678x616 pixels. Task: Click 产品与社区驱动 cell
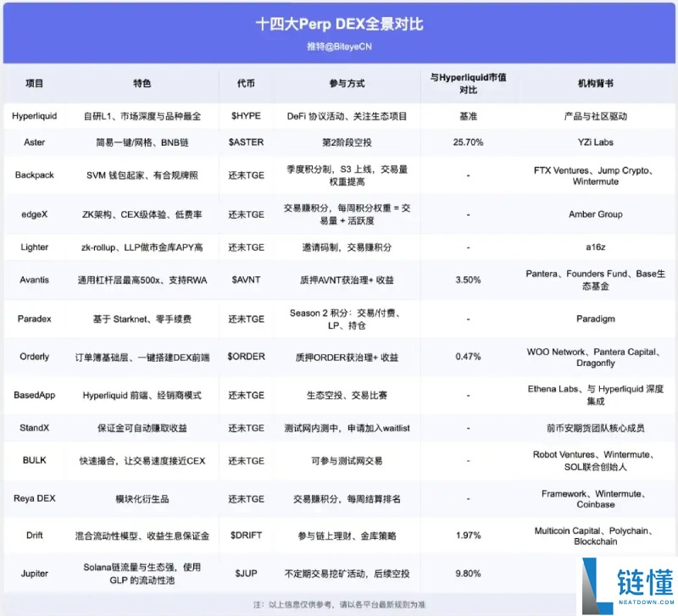click(x=596, y=116)
